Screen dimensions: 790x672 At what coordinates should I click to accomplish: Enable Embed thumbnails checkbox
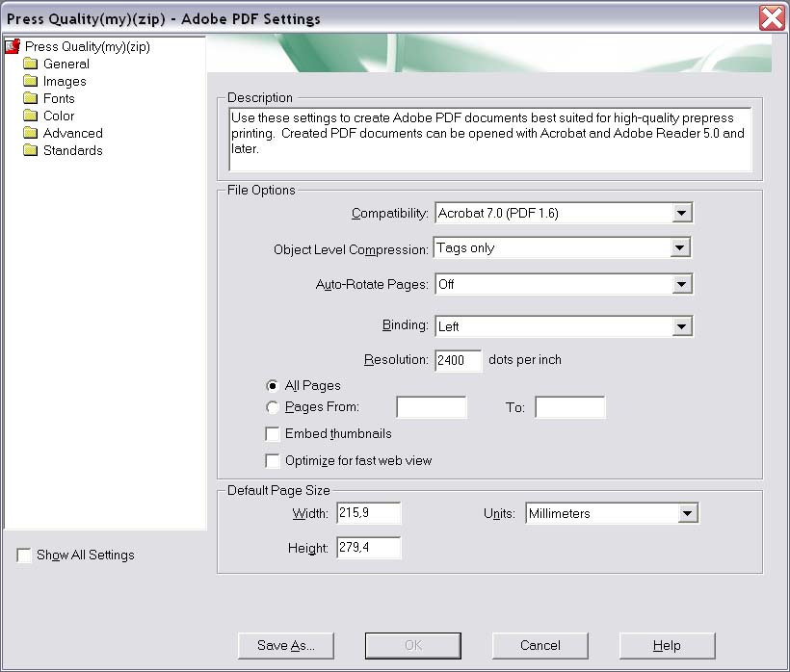coord(273,434)
